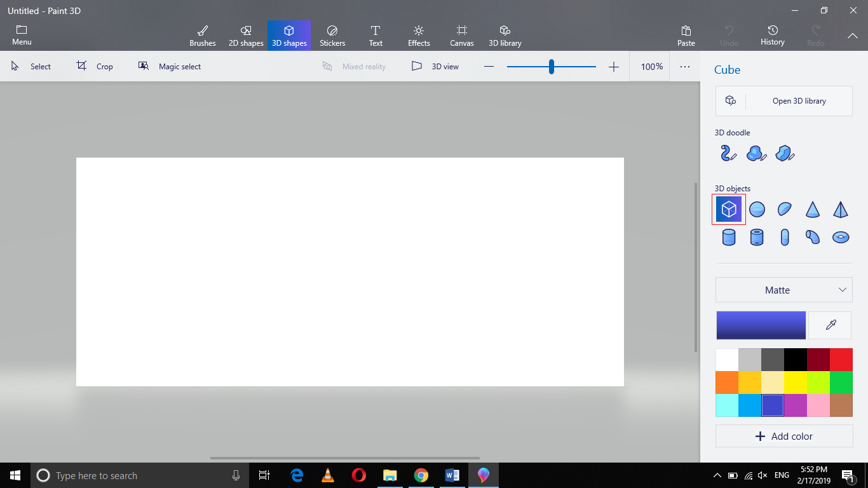Open the 3D library

(505, 35)
